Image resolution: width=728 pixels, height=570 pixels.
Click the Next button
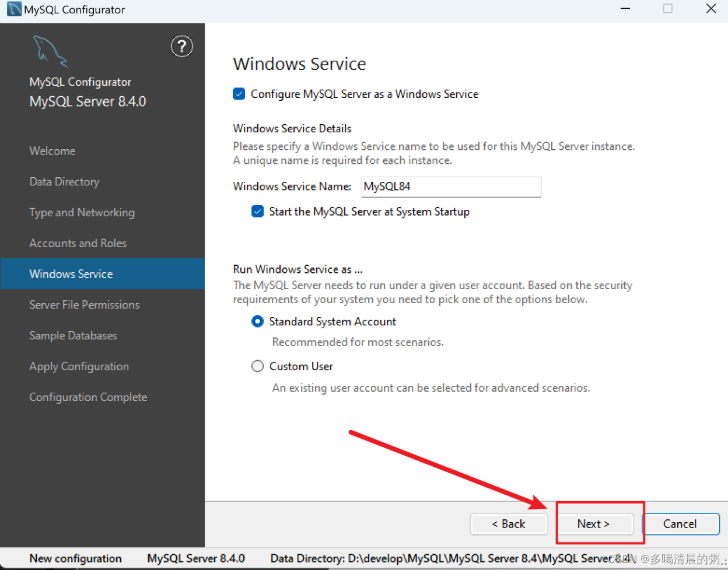(594, 524)
